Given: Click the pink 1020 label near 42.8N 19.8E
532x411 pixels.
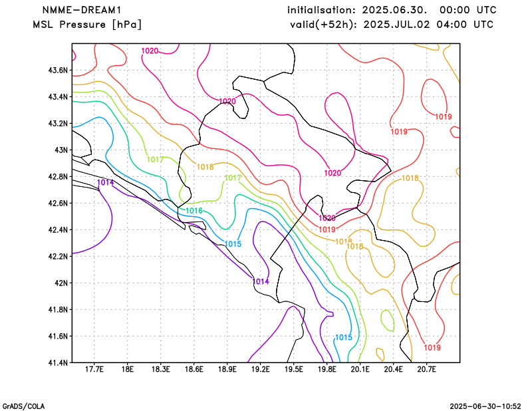Looking at the screenshot, I should point(332,173).
